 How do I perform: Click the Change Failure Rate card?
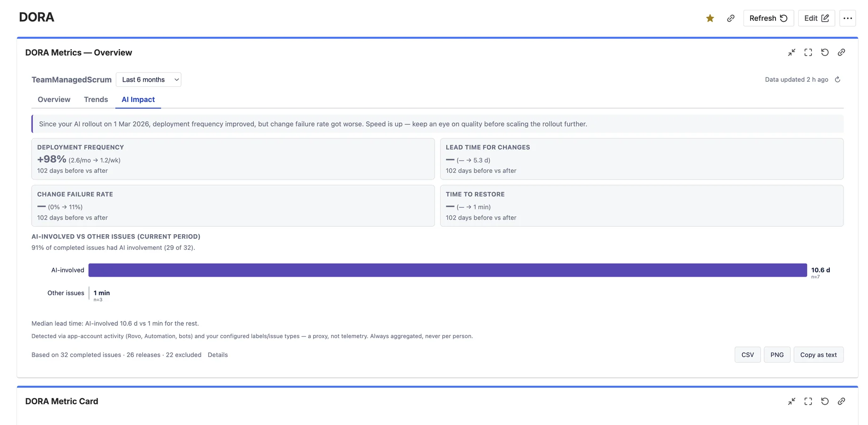click(233, 206)
